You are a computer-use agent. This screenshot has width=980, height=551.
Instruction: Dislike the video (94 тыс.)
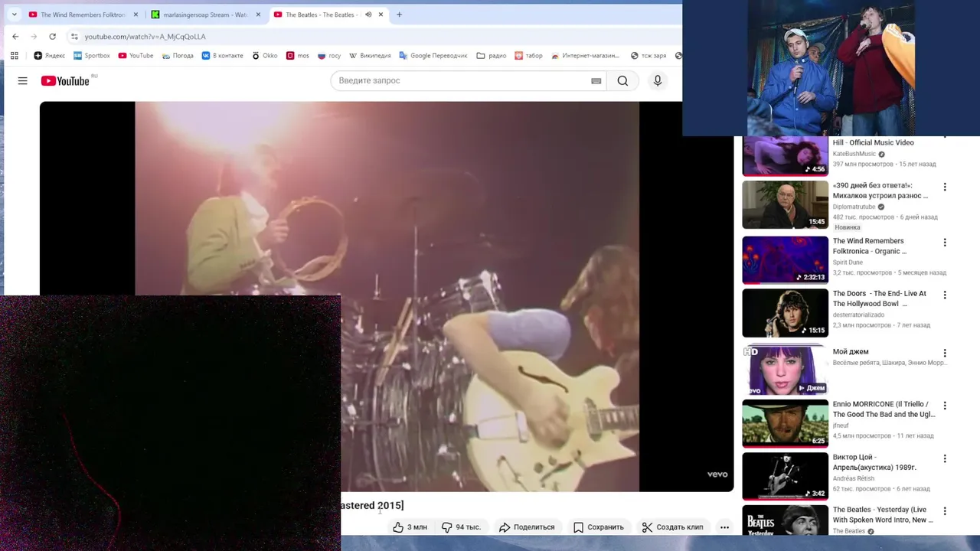461,527
